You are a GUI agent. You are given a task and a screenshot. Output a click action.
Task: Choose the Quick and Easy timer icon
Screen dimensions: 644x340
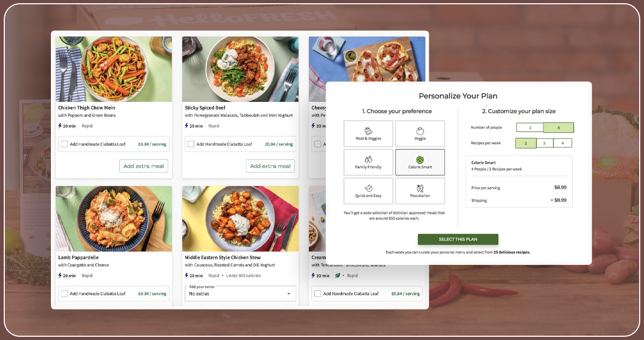click(368, 188)
